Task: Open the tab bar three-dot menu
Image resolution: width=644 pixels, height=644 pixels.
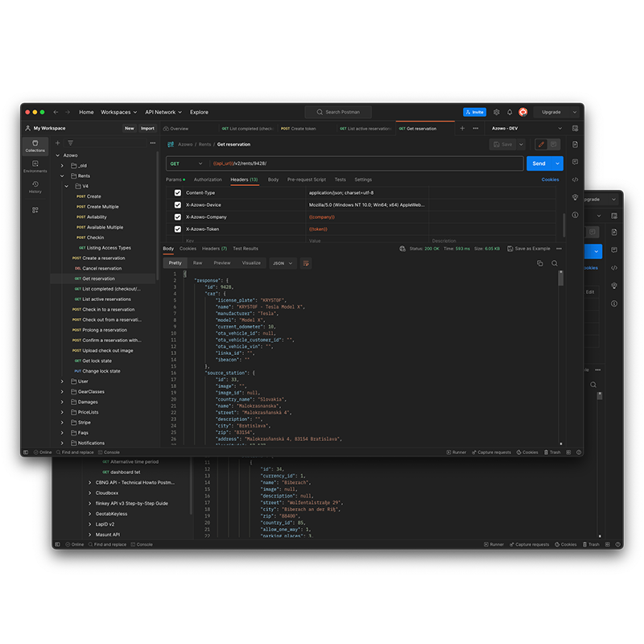Action: [476, 128]
